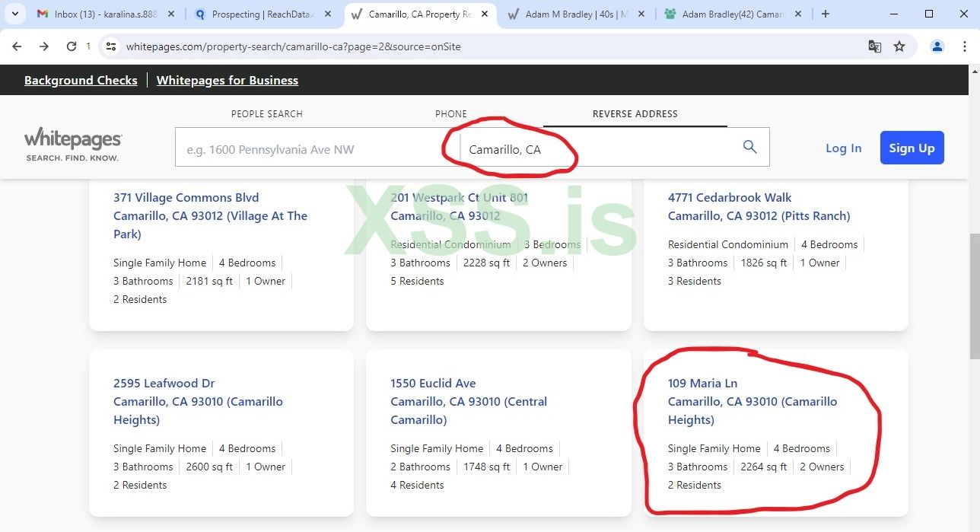Click '5 Residents' in Westpark card
The width and height of the screenshot is (980, 532).
417,281
